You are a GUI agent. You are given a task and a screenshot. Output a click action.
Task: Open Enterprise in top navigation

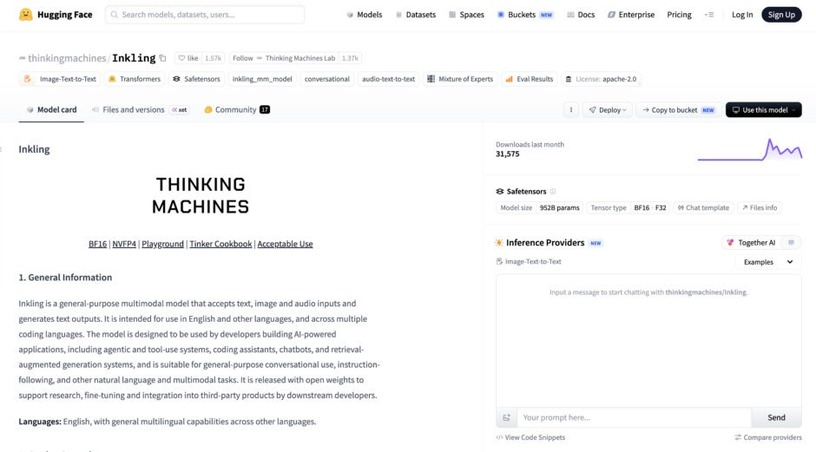coord(631,15)
